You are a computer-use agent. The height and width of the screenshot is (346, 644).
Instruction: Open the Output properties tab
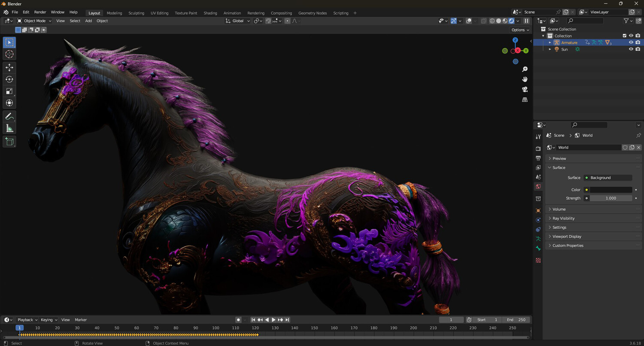tap(538, 158)
